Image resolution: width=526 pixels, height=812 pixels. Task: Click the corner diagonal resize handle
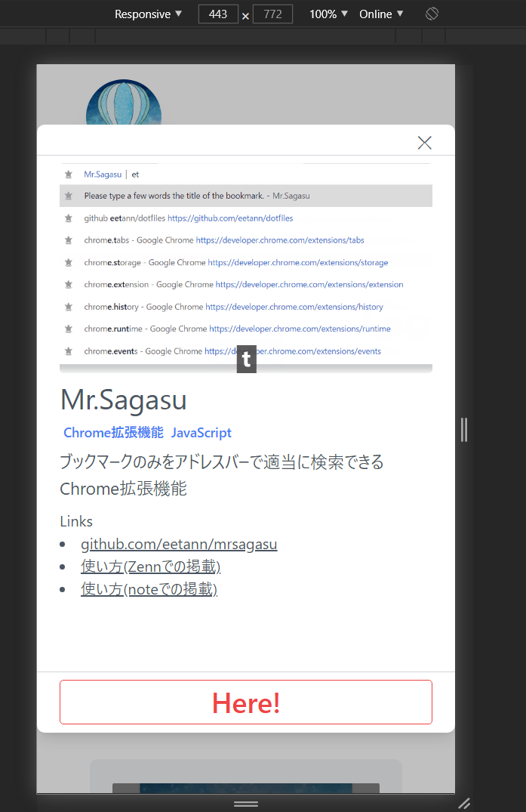coord(464,803)
